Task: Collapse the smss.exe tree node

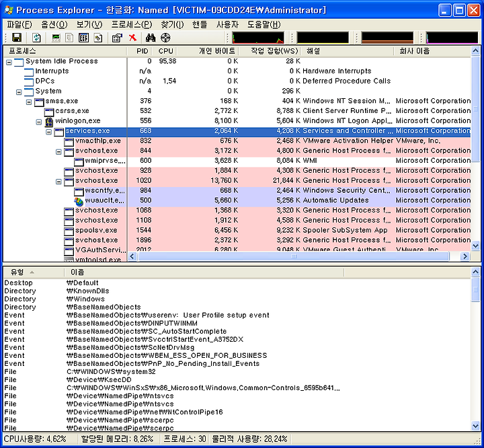Action: click(29, 102)
